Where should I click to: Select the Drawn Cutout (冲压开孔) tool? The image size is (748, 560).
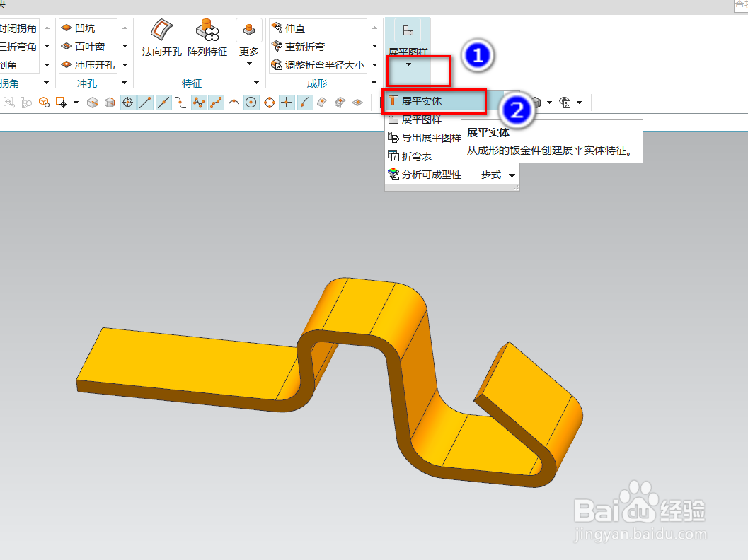click(x=88, y=64)
